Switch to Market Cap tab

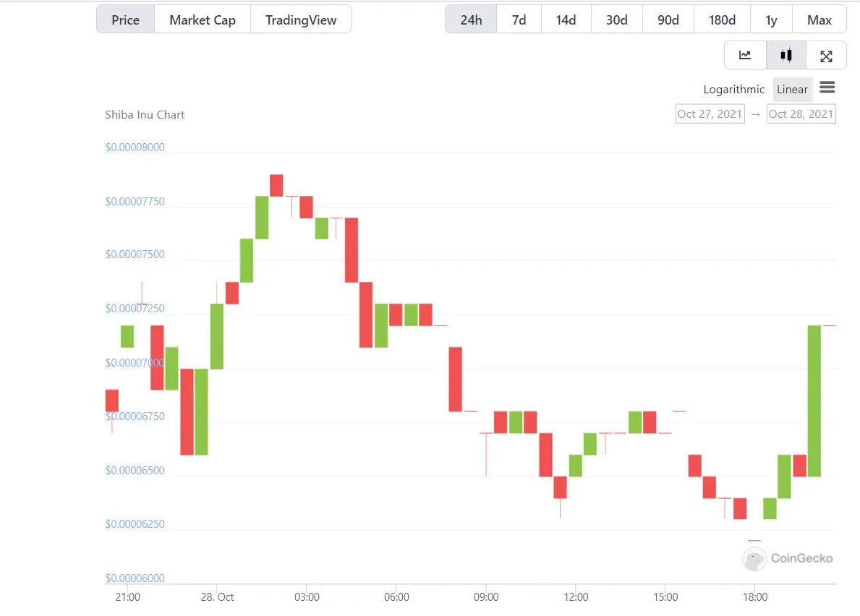click(203, 20)
